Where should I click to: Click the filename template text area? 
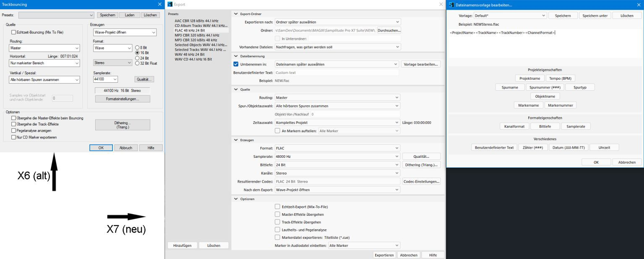tap(545, 44)
